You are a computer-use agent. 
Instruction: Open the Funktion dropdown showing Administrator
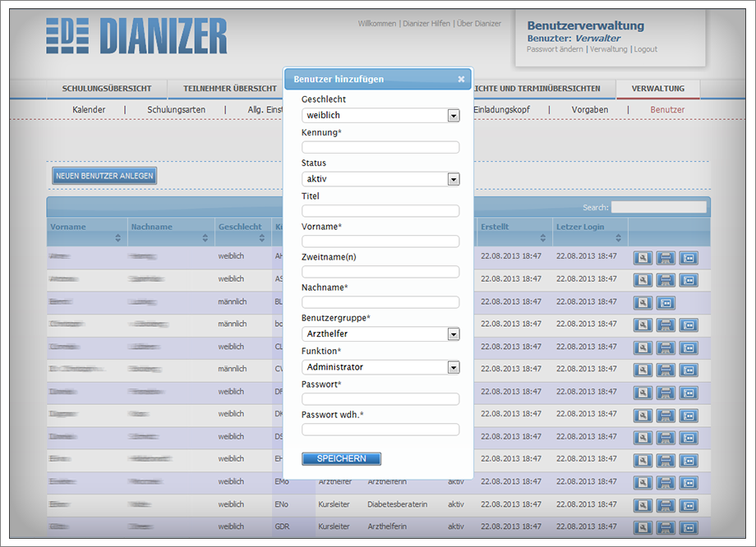380,367
